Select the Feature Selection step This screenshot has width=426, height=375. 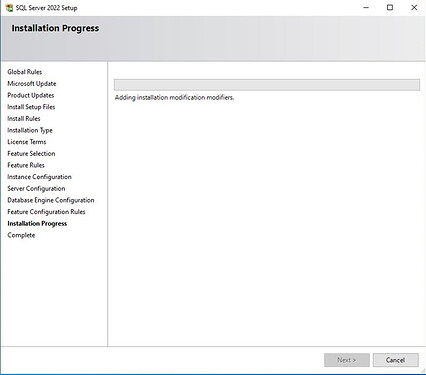tap(31, 153)
